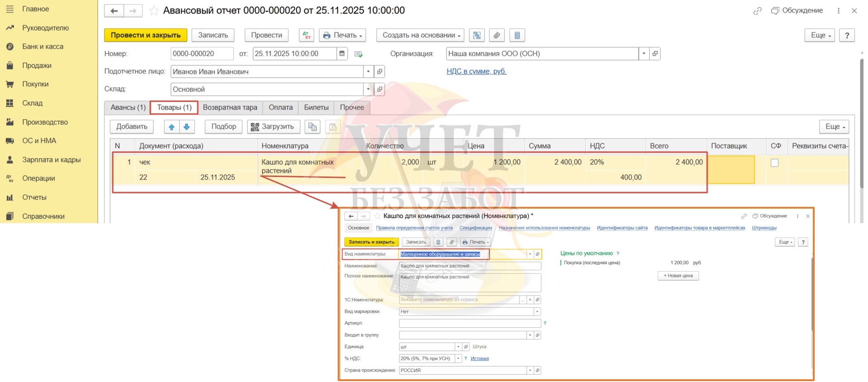Switch to the Прочее tab
868x382 pixels.
[352, 108]
